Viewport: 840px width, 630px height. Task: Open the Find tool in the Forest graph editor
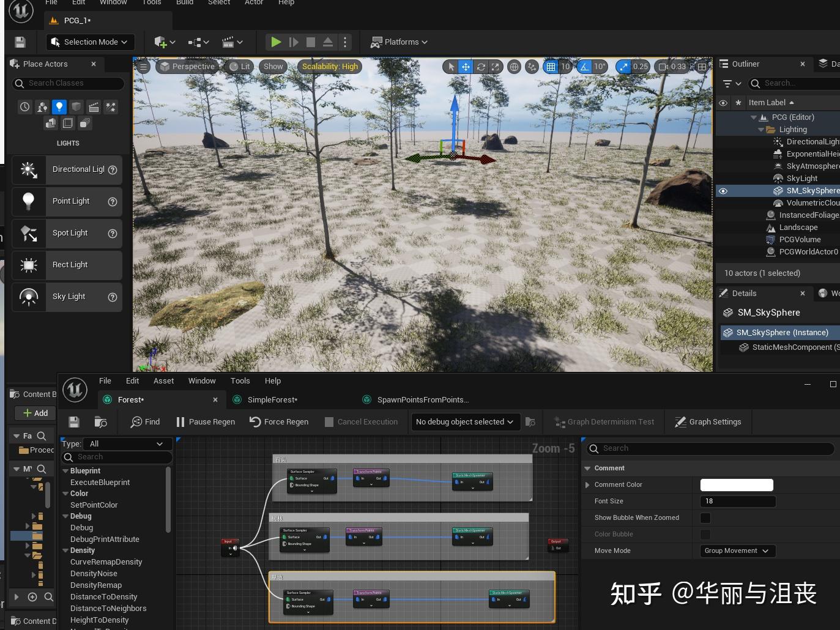(x=144, y=421)
